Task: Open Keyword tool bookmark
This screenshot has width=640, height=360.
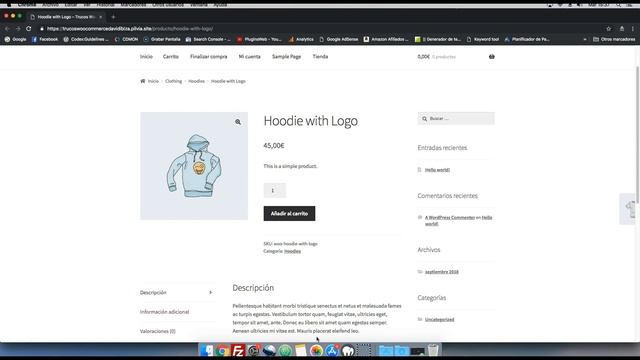Action: pos(482,39)
